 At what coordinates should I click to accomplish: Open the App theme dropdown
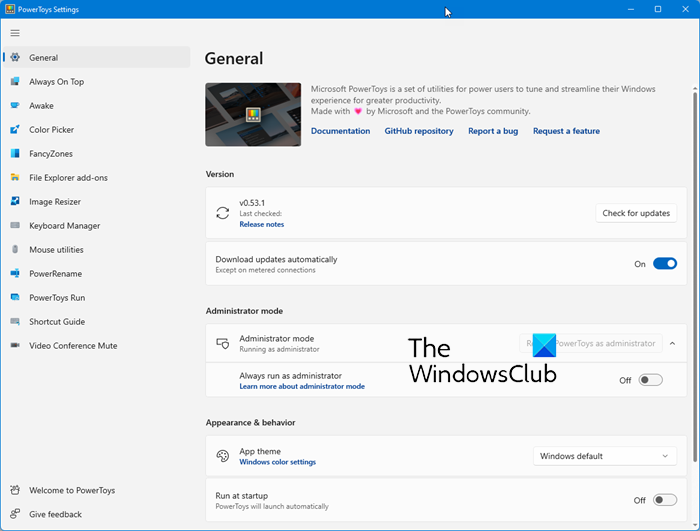[604, 456]
